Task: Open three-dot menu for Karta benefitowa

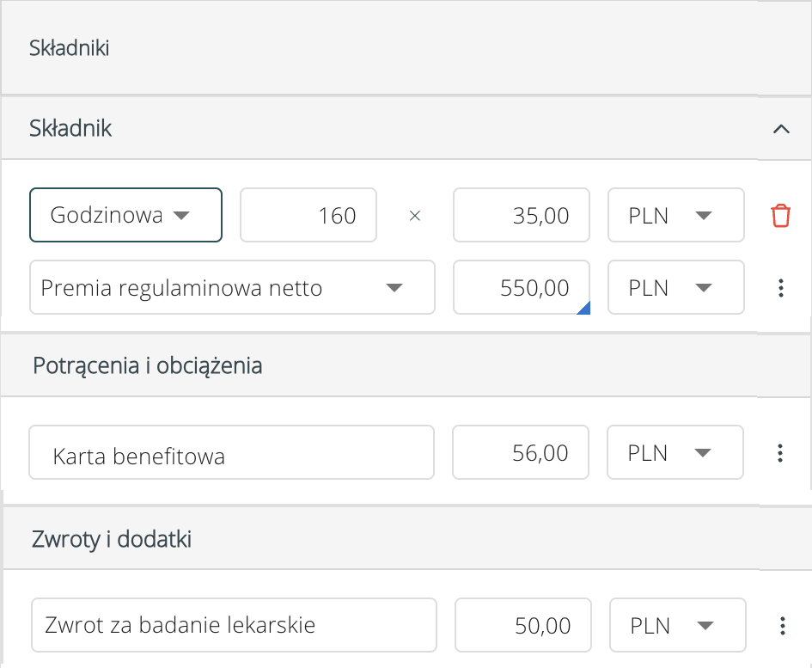Action: tap(780, 453)
